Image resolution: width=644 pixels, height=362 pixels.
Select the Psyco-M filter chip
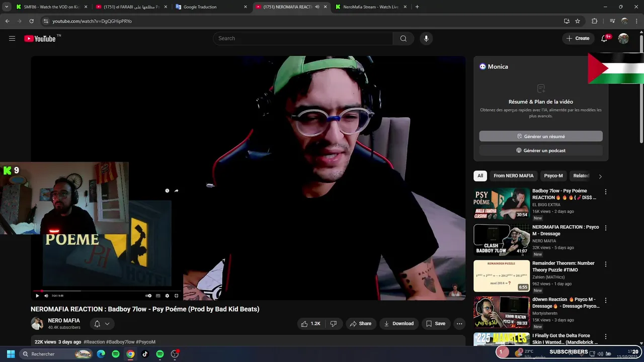[553, 176]
